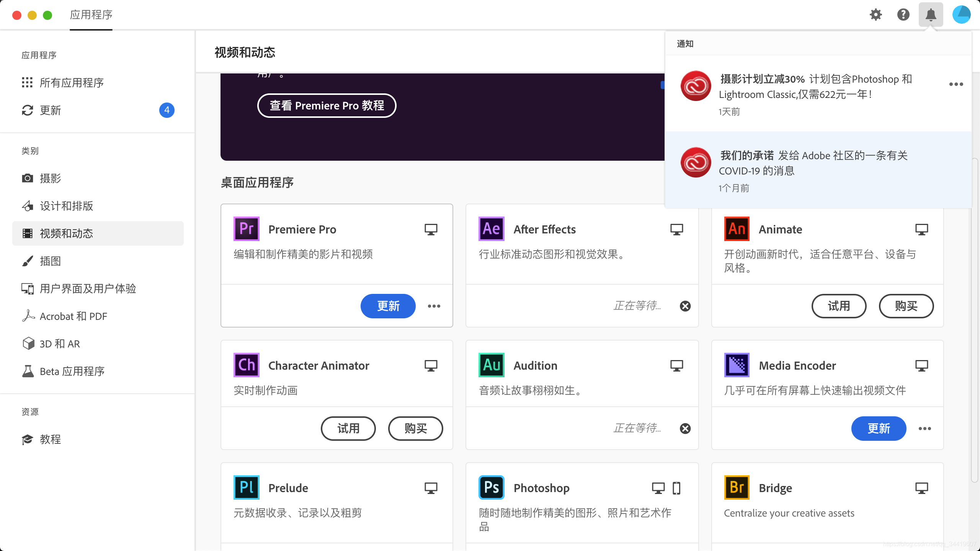Image resolution: width=980 pixels, height=551 pixels.
Task: Click the Premiere Pro app icon
Action: click(246, 229)
